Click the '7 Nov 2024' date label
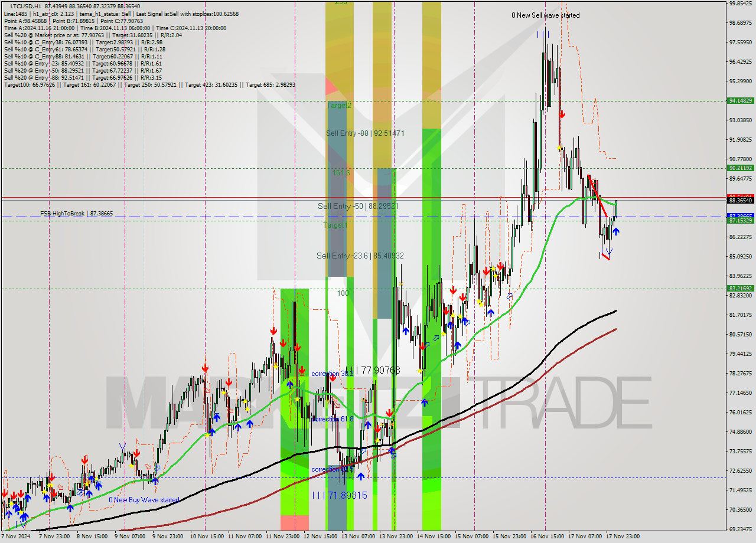This screenshot has height=543, width=756. [16, 537]
